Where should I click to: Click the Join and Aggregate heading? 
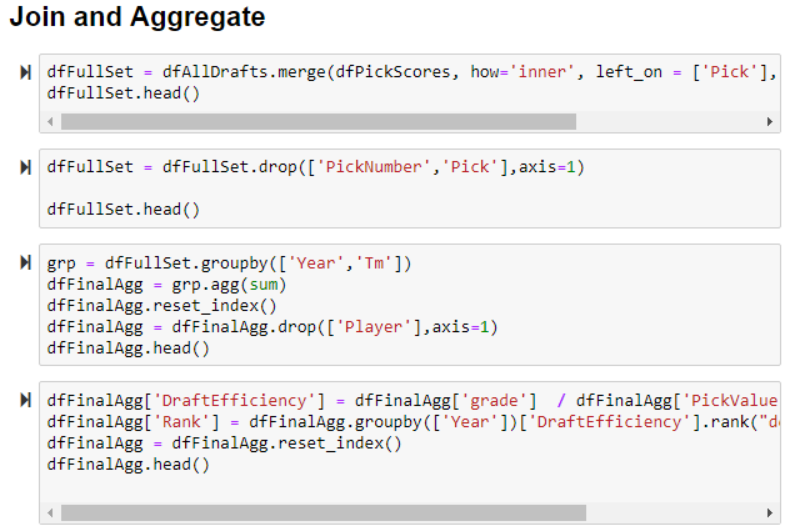[x=137, y=17]
